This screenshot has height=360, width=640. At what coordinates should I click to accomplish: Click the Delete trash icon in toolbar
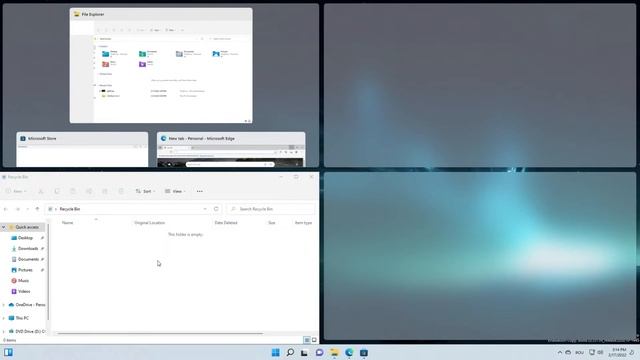(x=121, y=191)
